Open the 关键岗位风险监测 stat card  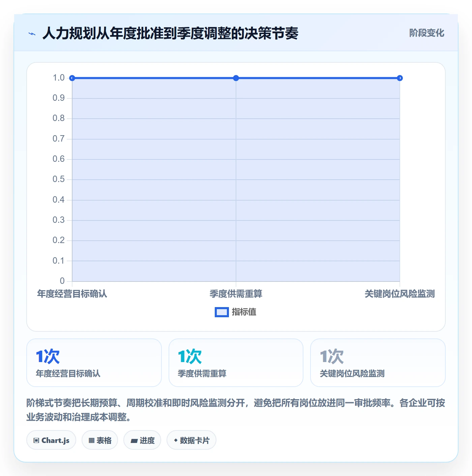[378, 363]
